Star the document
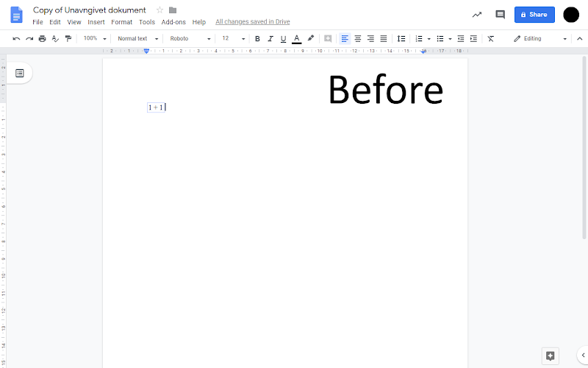The image size is (588, 368). [159, 10]
